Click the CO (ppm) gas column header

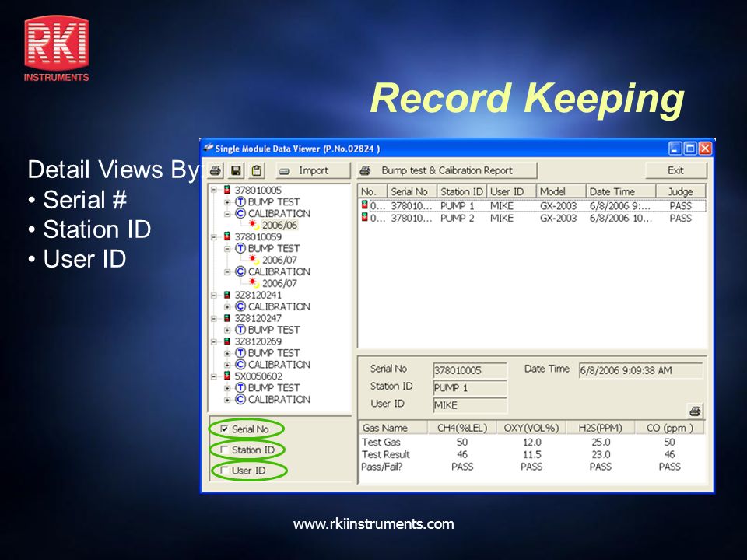click(669, 428)
